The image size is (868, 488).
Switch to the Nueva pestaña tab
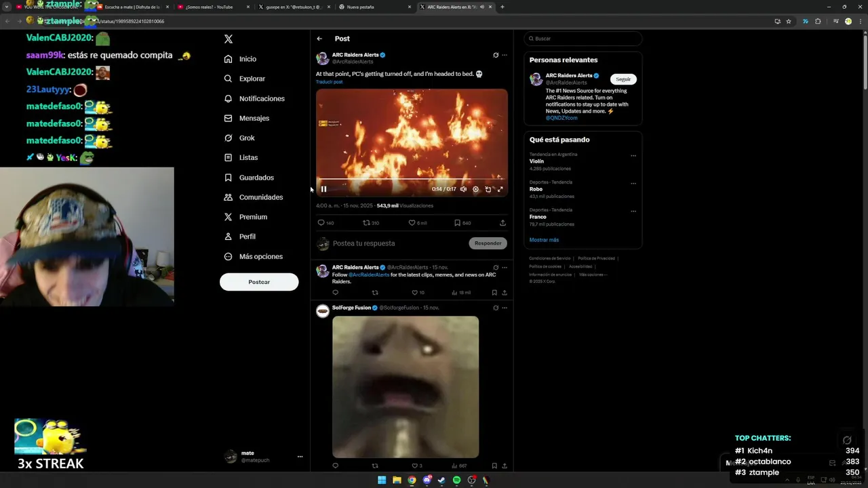click(372, 7)
